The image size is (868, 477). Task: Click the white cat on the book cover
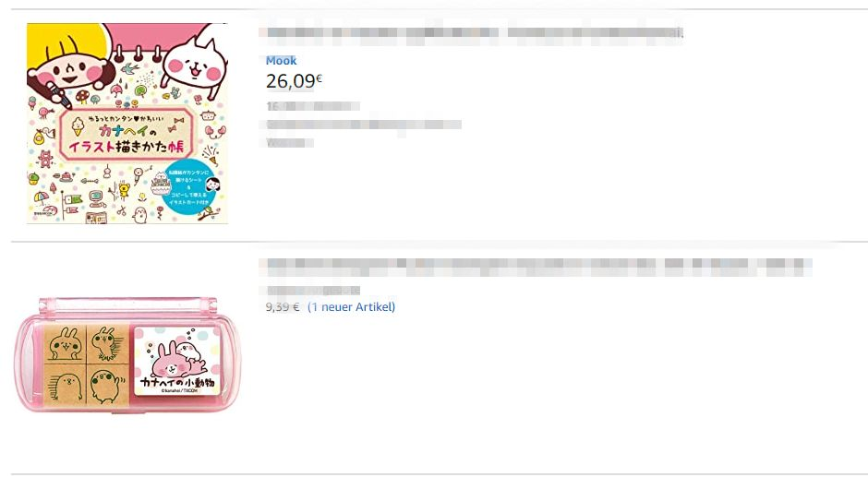193,60
